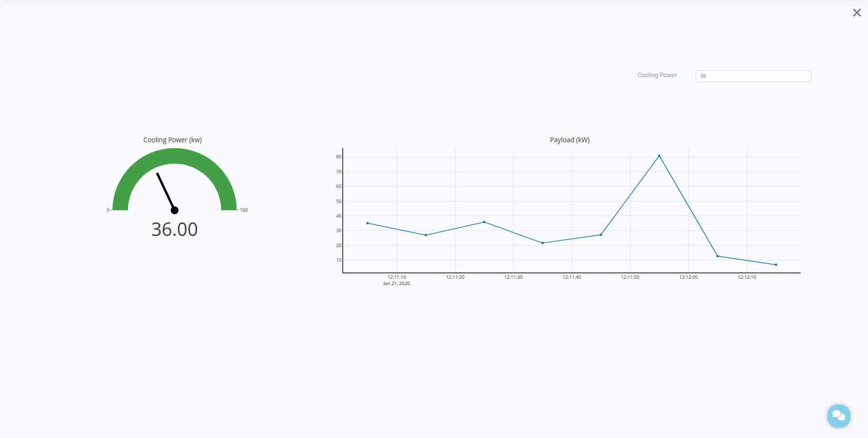Click the 0 label on the gauge scale

coord(107,210)
